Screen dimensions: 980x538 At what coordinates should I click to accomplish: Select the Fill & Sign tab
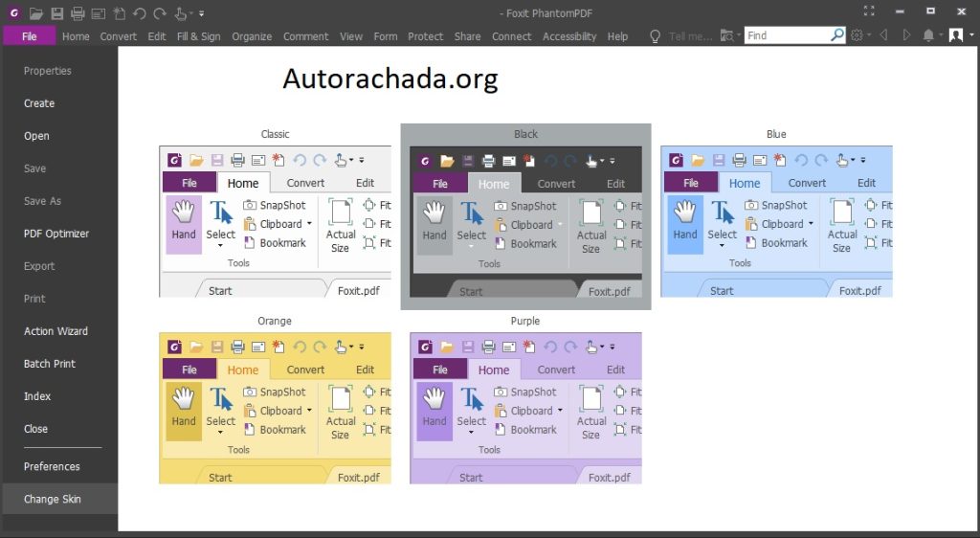(199, 36)
